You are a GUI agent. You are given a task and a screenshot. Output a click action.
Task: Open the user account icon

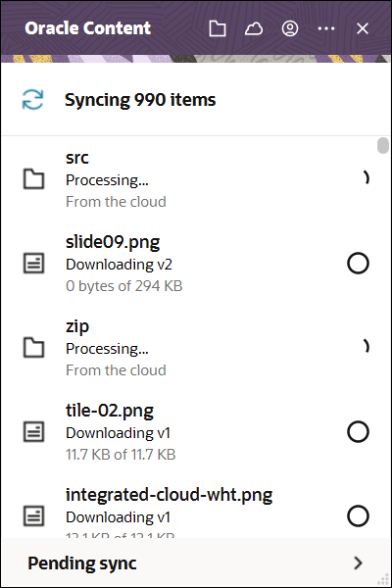point(290,28)
